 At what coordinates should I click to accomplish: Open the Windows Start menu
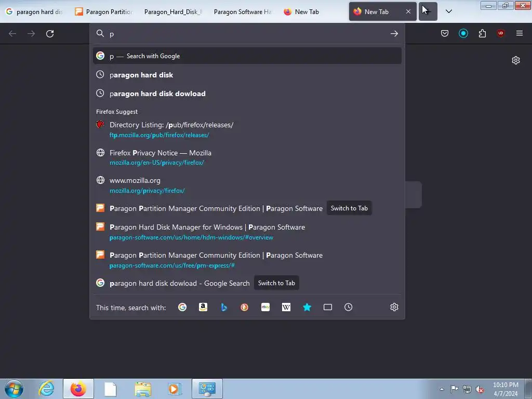pos(14,389)
